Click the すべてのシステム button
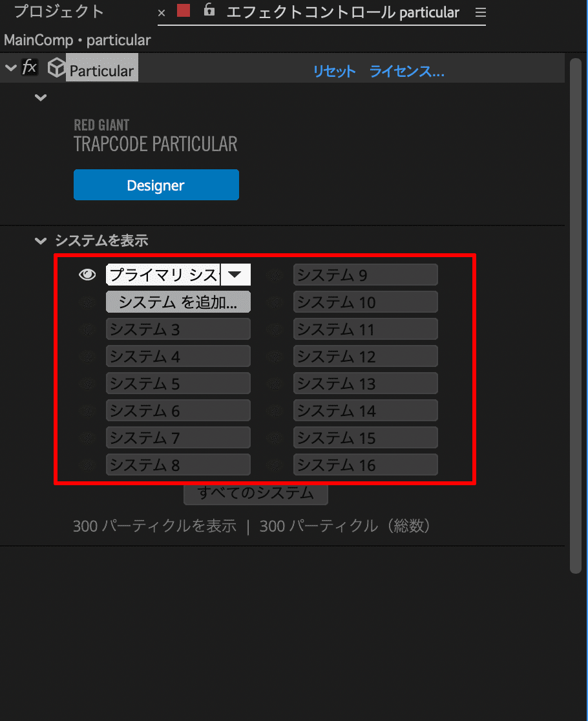The width and height of the screenshot is (588, 721). (x=255, y=492)
